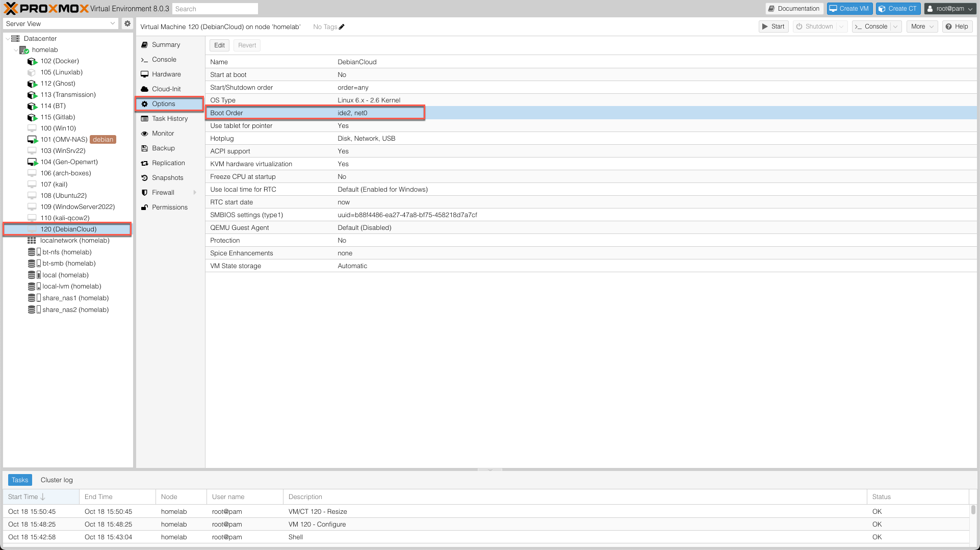Select the KVM hardware virtualization row
Image resolution: width=980 pixels, height=550 pixels.
[x=591, y=164]
